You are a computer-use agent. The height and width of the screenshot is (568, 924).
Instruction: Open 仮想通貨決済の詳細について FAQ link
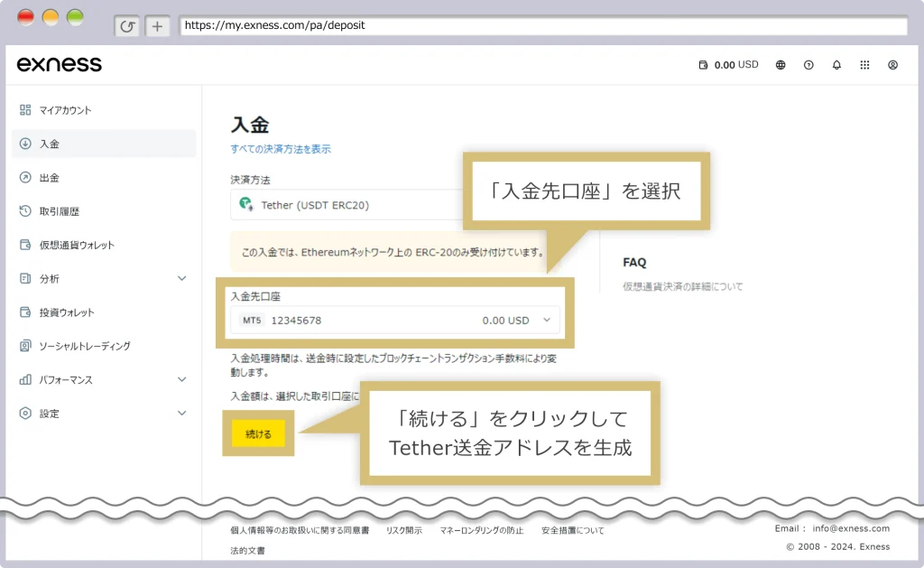tap(683, 286)
